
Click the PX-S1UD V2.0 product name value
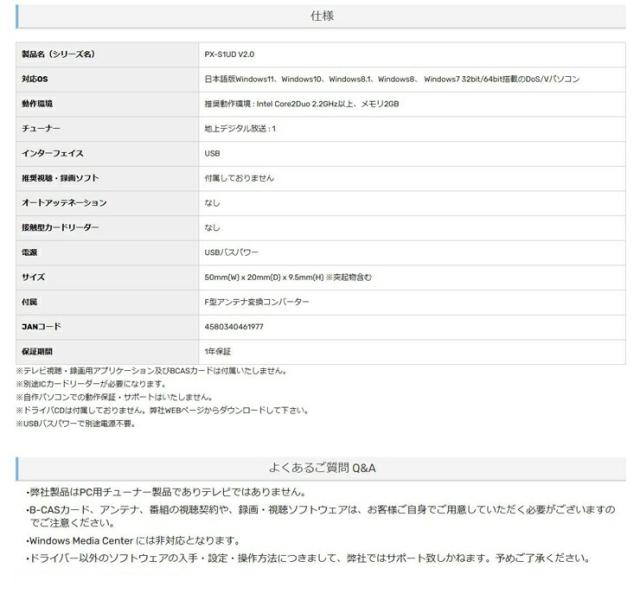pyautogui.click(x=229, y=54)
